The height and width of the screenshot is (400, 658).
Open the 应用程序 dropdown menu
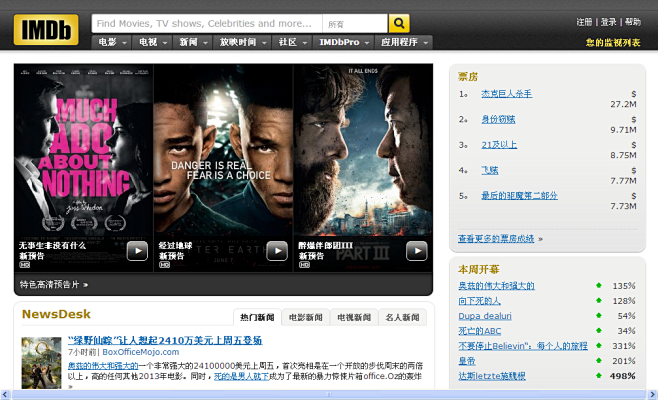404,42
